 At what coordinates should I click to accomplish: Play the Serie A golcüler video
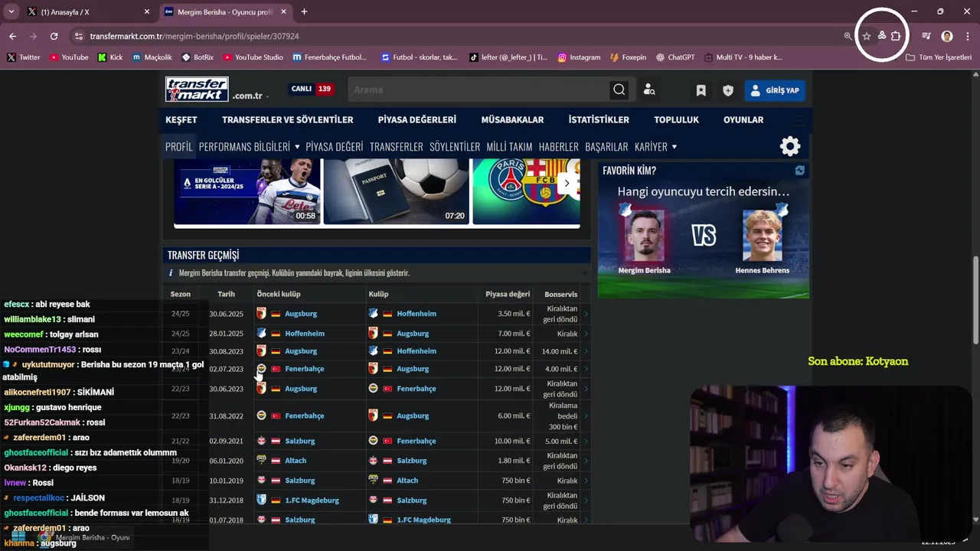click(247, 191)
